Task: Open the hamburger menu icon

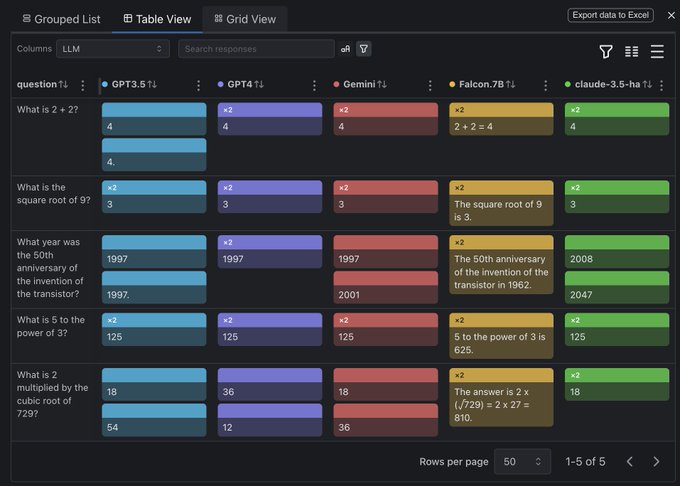Action: click(x=657, y=52)
